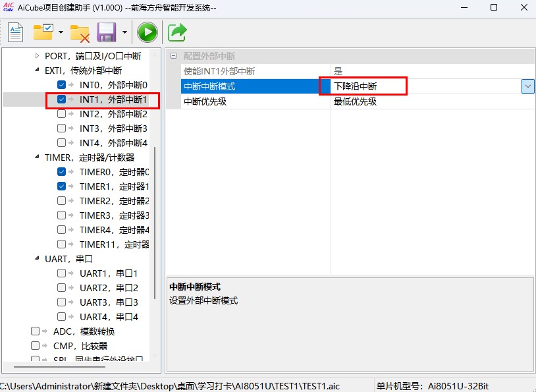Image resolution: width=536 pixels, height=392 pixels.
Task: Click the new project document icon
Action: click(15, 32)
